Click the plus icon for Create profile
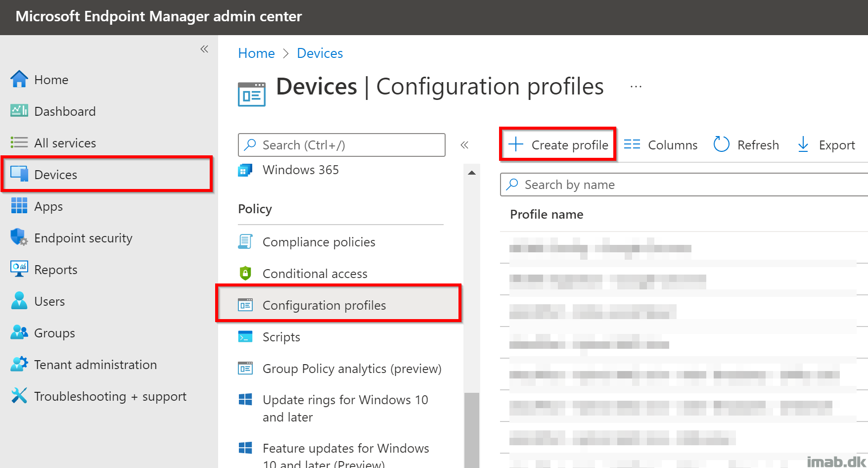The image size is (868, 468). point(516,144)
